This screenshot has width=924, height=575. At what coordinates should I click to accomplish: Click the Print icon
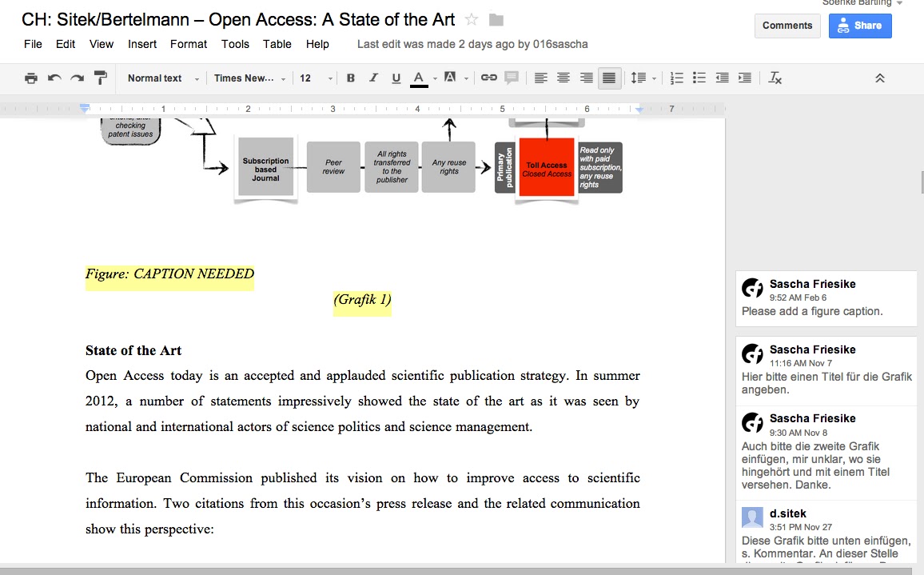tap(31, 78)
